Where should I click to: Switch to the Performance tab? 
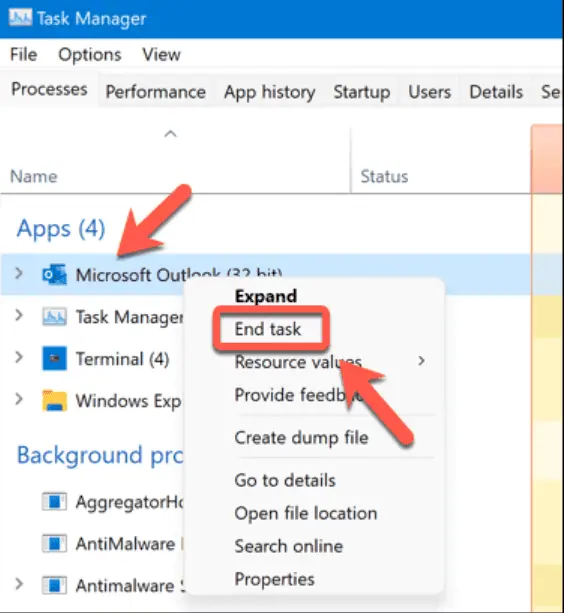point(156,92)
